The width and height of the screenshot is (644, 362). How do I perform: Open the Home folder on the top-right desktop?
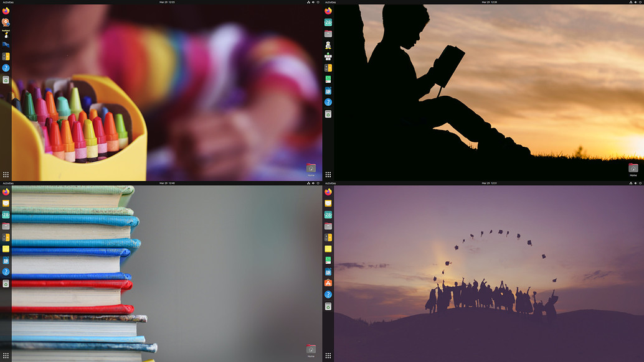pyautogui.click(x=633, y=168)
